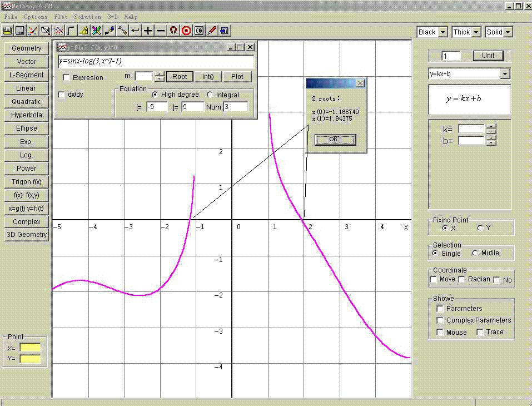Click the Int() button

[x=208, y=77]
